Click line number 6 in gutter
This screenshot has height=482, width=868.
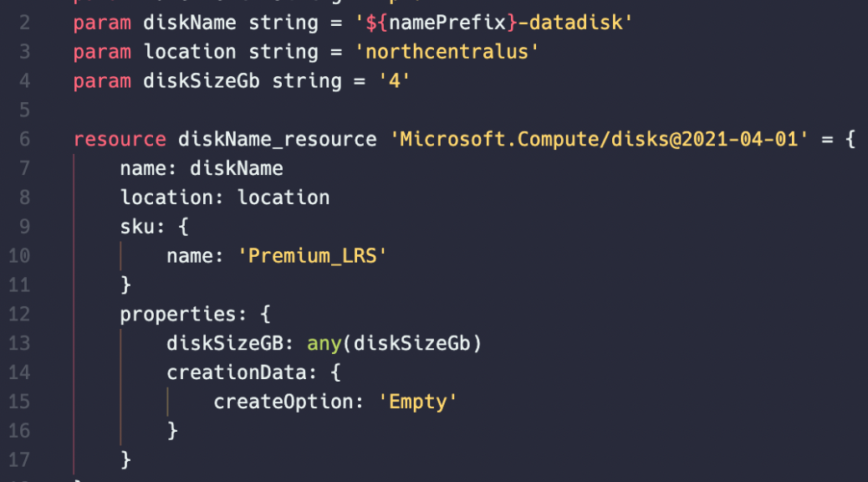(x=24, y=139)
